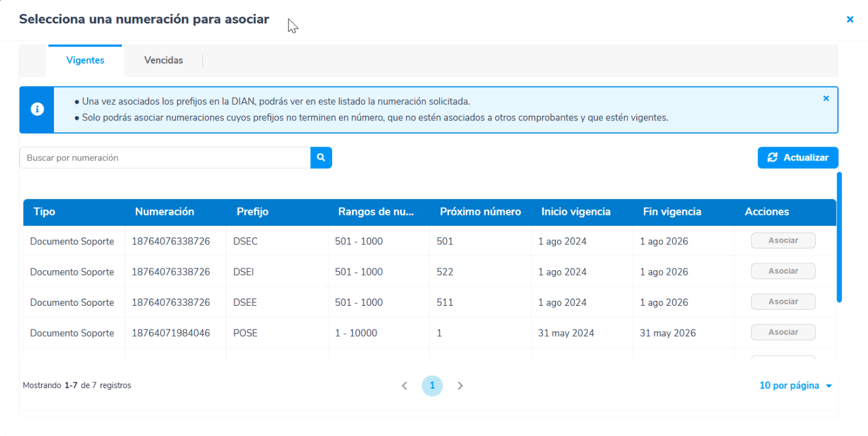
Task: Click the Próximo número column header
Action: click(x=480, y=212)
